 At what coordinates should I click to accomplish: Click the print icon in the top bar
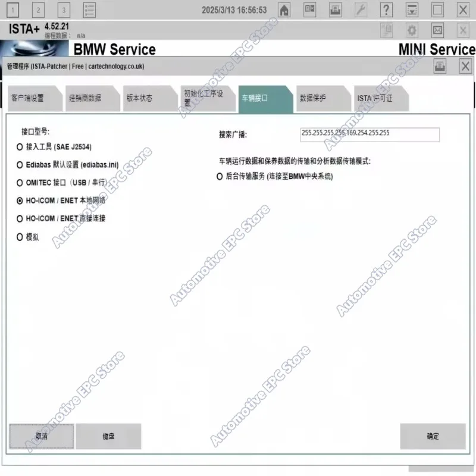[335, 10]
